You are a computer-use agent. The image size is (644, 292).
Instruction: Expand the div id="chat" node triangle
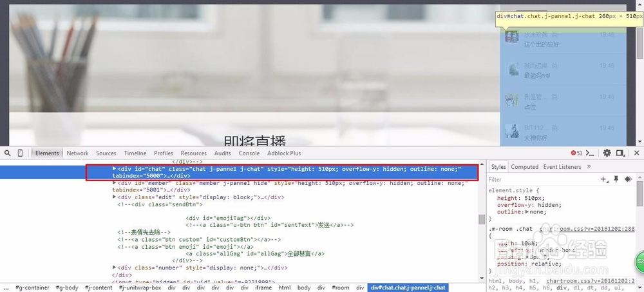tap(115, 169)
